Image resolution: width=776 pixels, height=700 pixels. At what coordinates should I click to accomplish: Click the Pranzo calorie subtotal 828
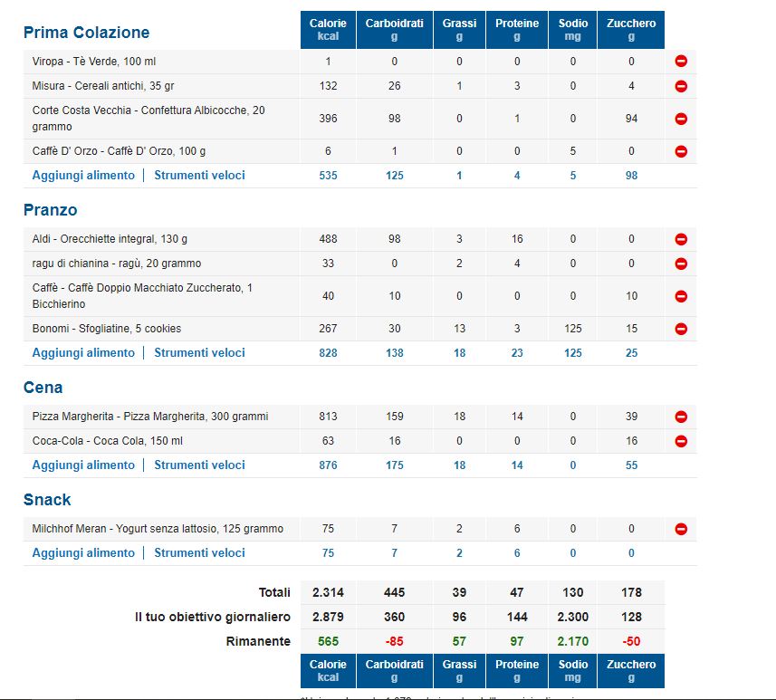point(328,353)
